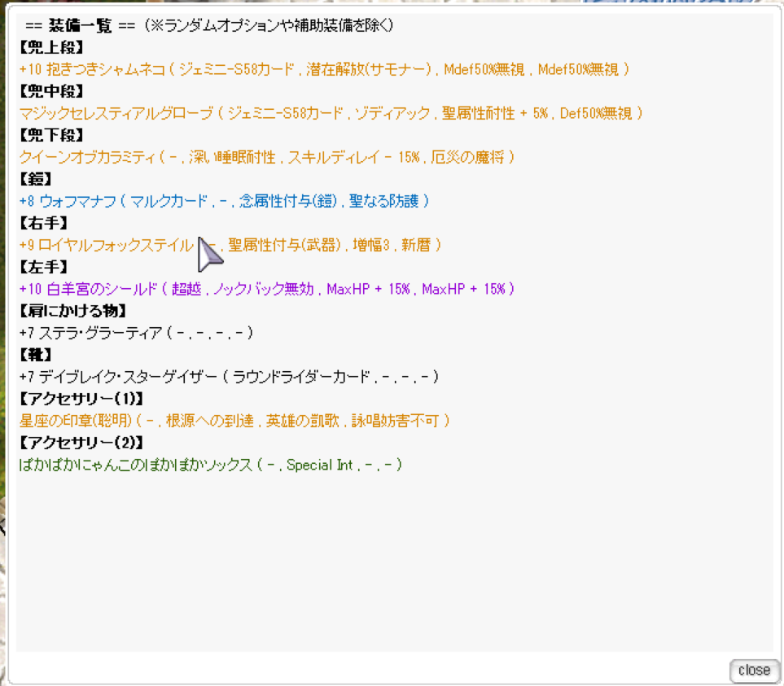Viewport: 784px width, 686px height.
Task: Click the close button of the equipment popup
Action: (x=754, y=670)
